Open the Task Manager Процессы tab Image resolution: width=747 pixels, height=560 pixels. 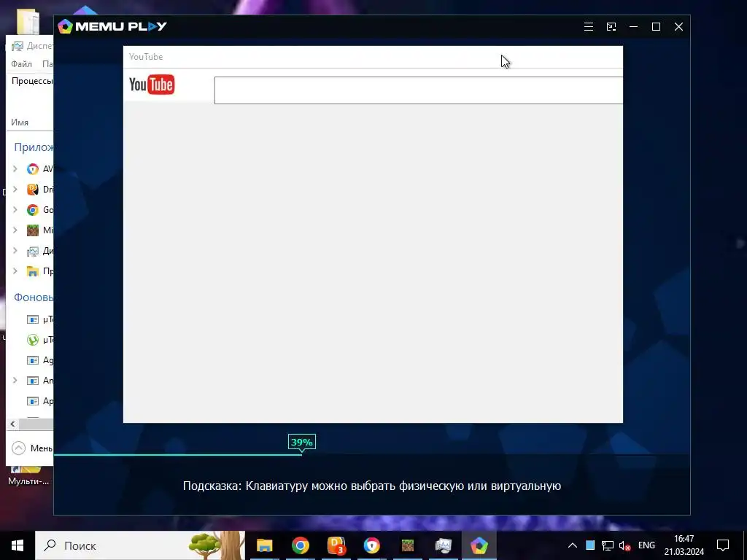32,81
